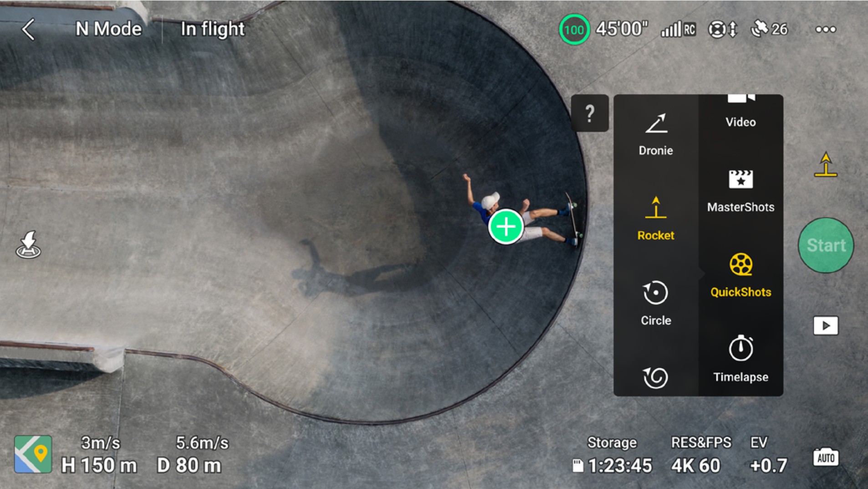Tap the In flight status text
This screenshot has height=489, width=868.
point(213,29)
